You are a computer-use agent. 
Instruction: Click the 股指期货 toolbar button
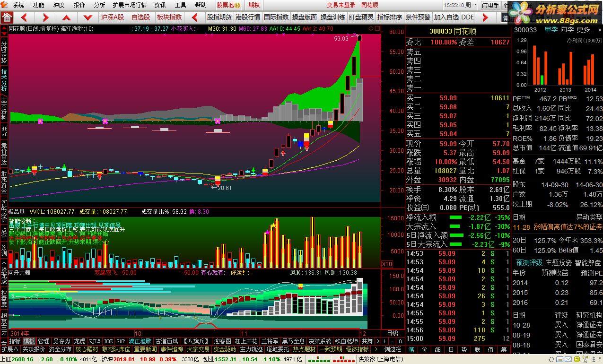pos(219,17)
